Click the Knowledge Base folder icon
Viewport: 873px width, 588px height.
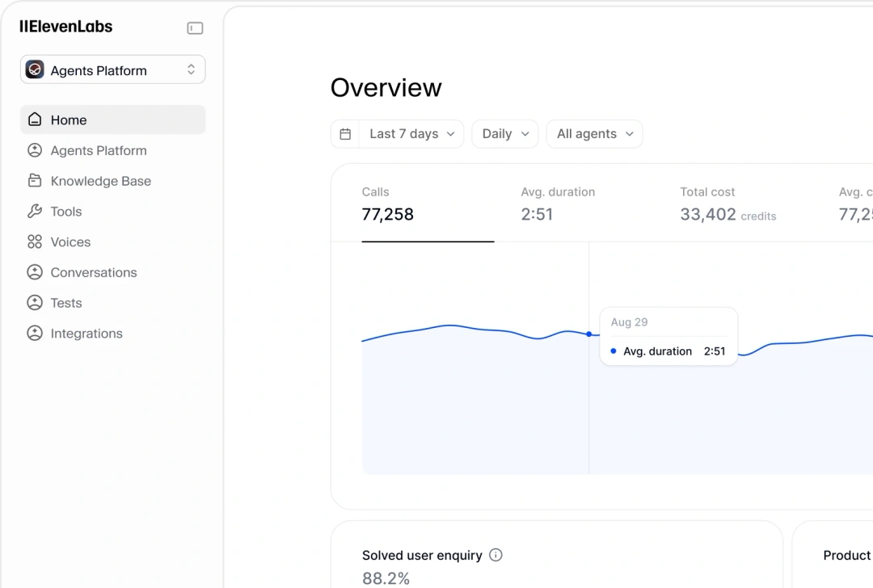coord(35,181)
